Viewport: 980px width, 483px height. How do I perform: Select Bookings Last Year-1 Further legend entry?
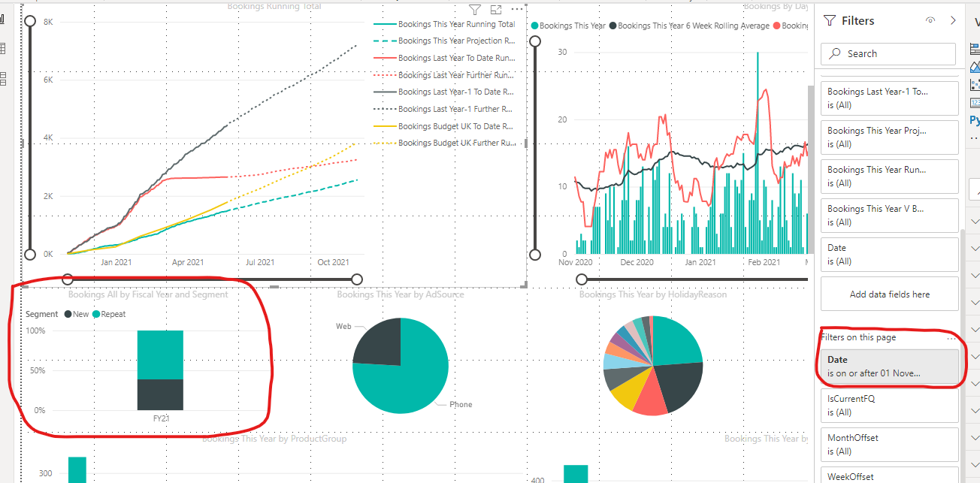(444, 109)
